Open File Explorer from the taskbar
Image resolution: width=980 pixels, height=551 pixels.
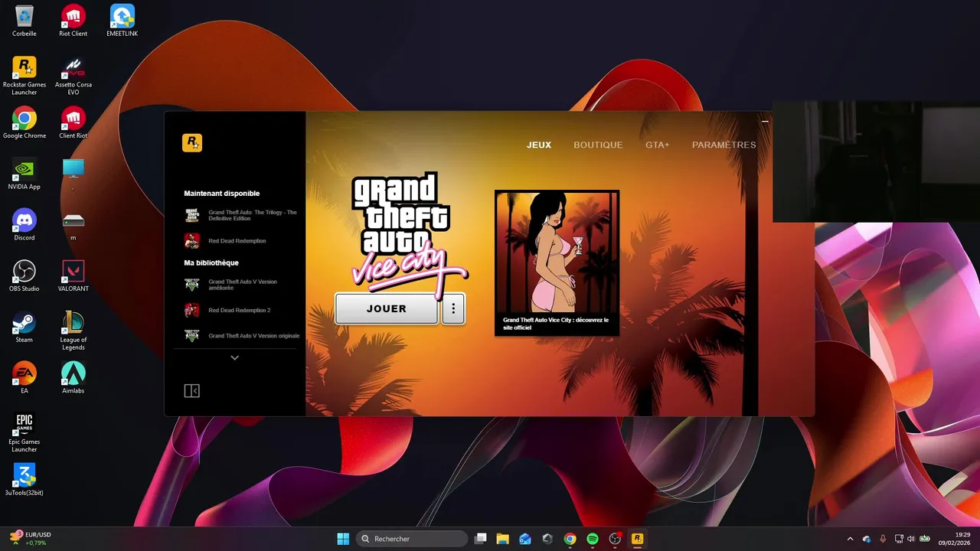click(x=503, y=539)
